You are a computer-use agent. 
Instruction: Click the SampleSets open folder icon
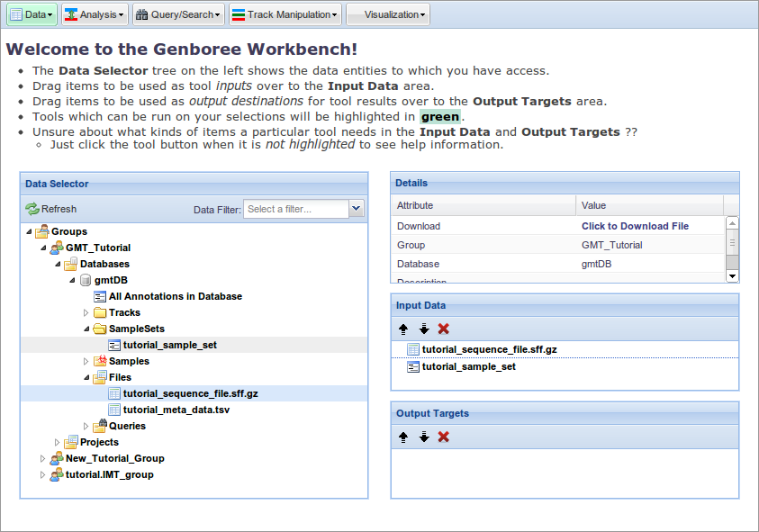(100, 329)
